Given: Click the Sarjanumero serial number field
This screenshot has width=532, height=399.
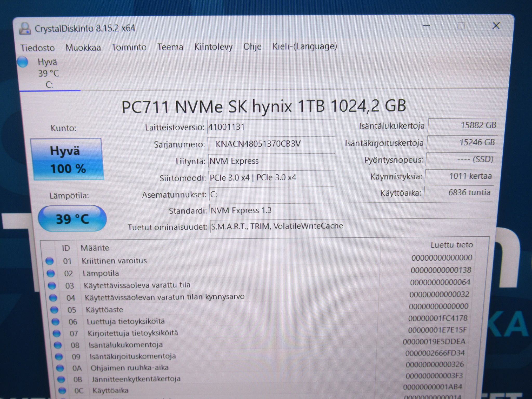Looking at the screenshot, I should point(271,144).
